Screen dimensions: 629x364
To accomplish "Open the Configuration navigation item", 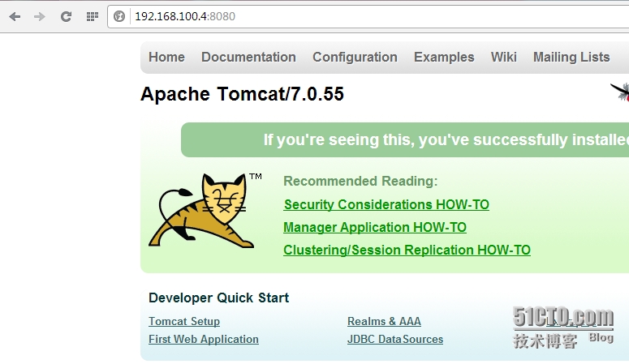I will 355,57.
